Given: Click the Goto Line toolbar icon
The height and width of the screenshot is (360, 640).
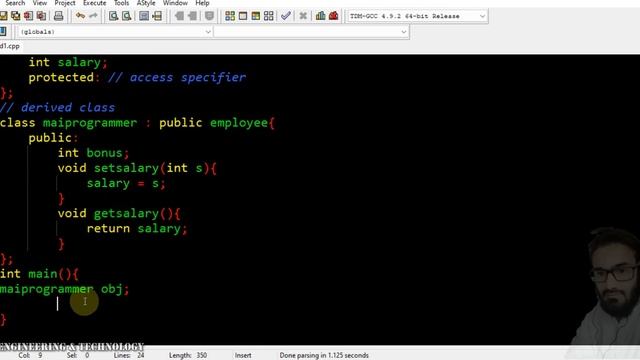Looking at the screenshot, I should tap(157, 16).
